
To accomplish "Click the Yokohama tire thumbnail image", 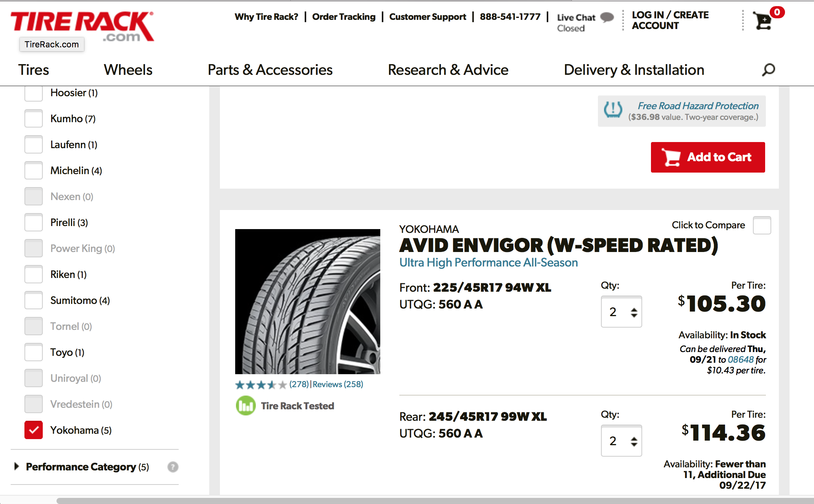I will 307,302.
